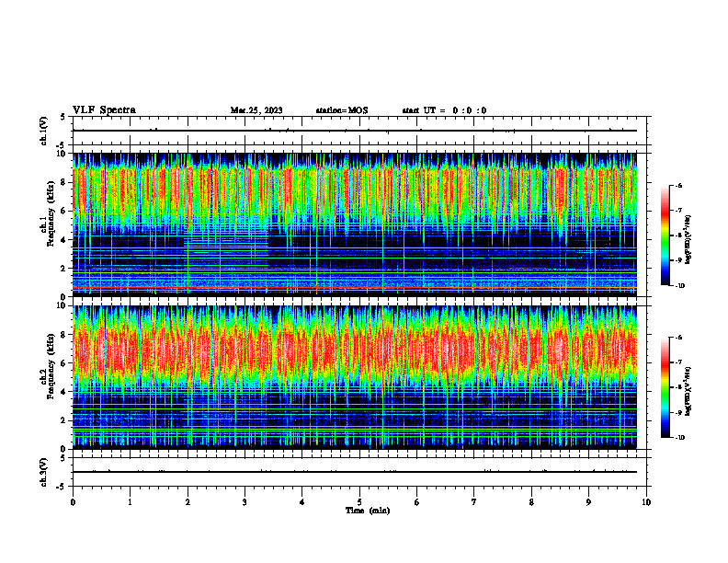Screen dimensions: 728x563
Task: Click time axis tick label "5"
Action: 359,502
